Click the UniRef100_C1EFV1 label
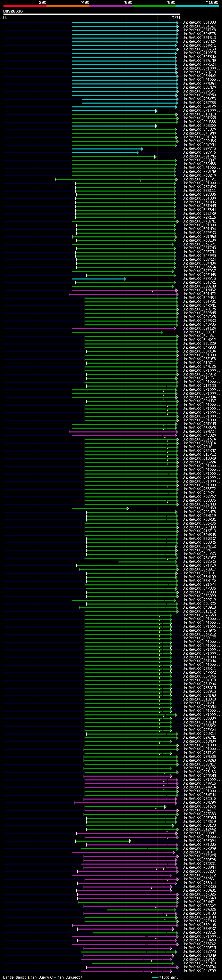Viewport: 222px width, 980px height. 199,179
